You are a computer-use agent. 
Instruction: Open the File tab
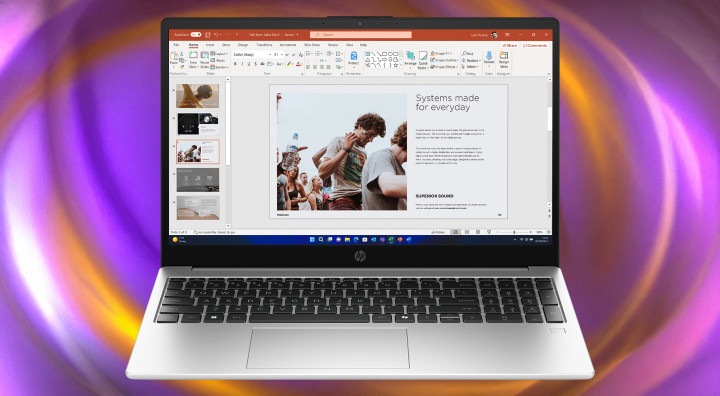coord(176,45)
